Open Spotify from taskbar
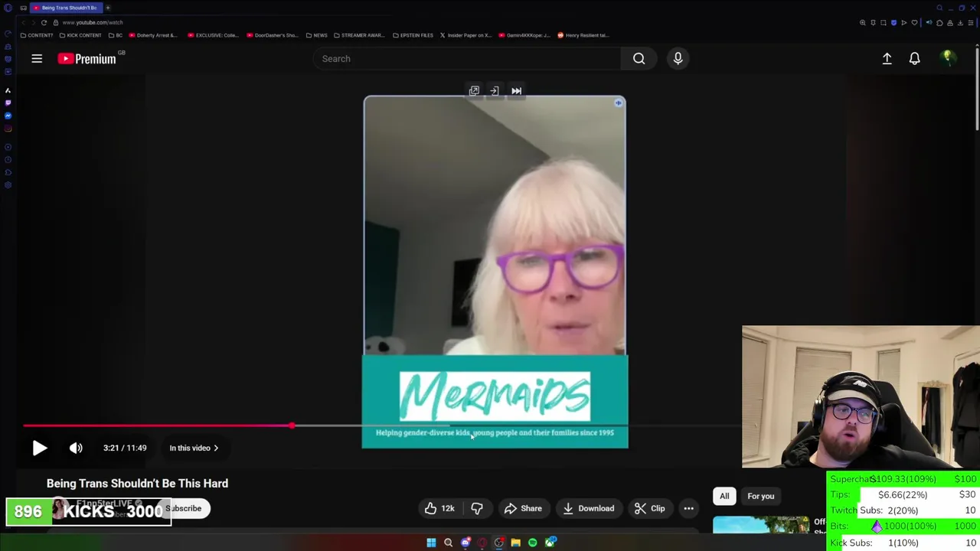The height and width of the screenshot is (551, 980). [532, 543]
